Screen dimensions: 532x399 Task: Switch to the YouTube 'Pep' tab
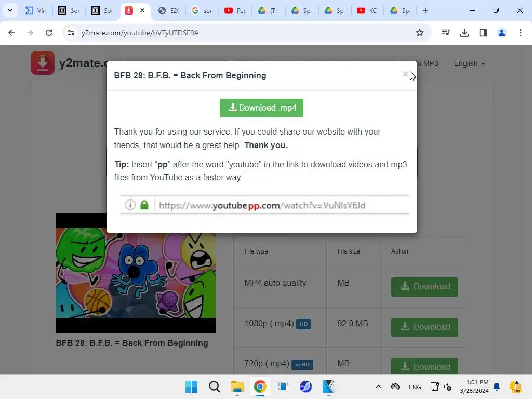pos(235,10)
